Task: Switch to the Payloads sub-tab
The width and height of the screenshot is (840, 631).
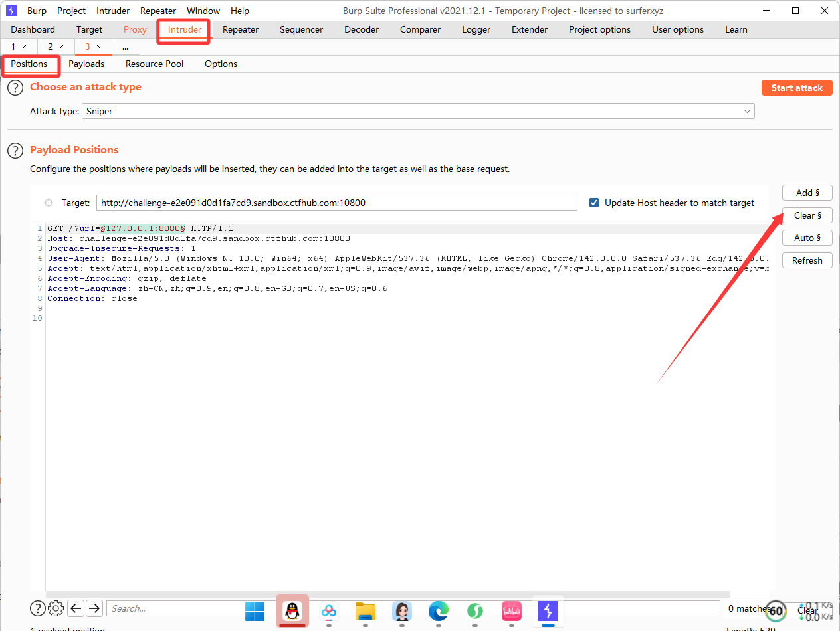Action: coord(86,64)
